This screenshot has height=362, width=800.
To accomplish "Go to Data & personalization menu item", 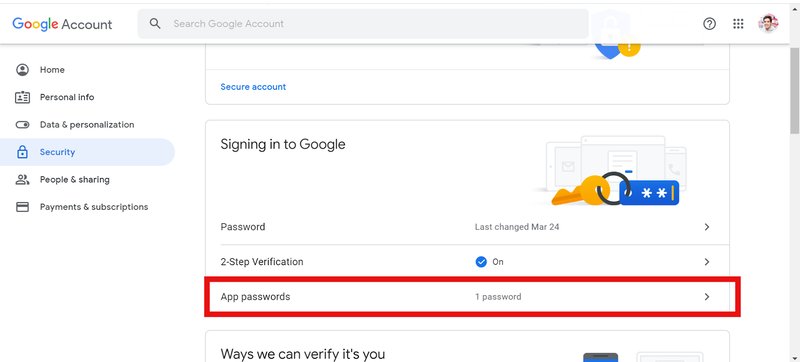I will pos(87,124).
